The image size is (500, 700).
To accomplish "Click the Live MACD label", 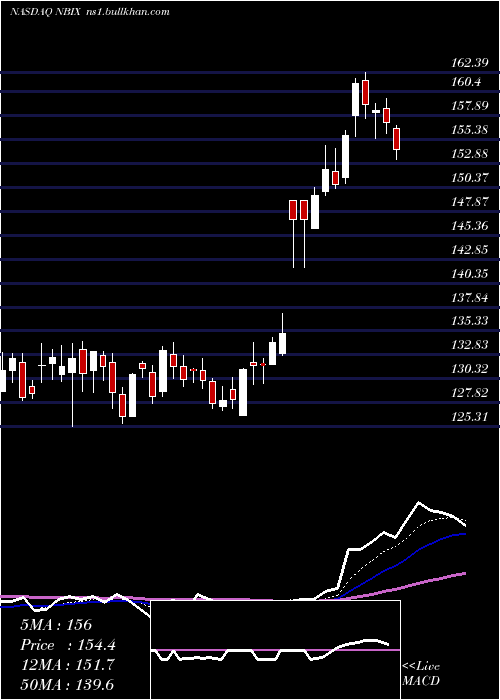I will [x=421, y=673].
